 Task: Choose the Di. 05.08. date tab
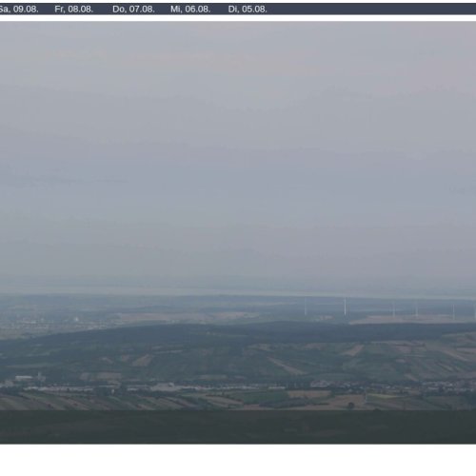click(x=248, y=10)
